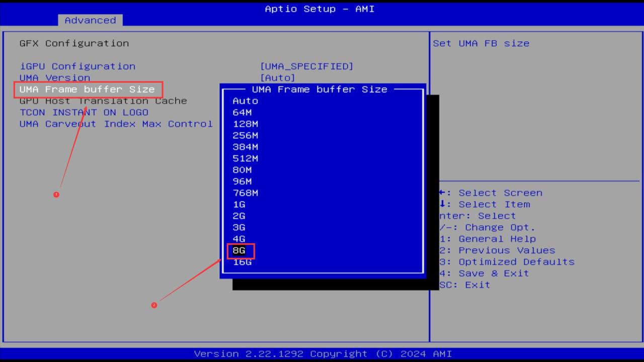The height and width of the screenshot is (362, 644).
Task: Open the Advanced tab
Action: tap(90, 20)
